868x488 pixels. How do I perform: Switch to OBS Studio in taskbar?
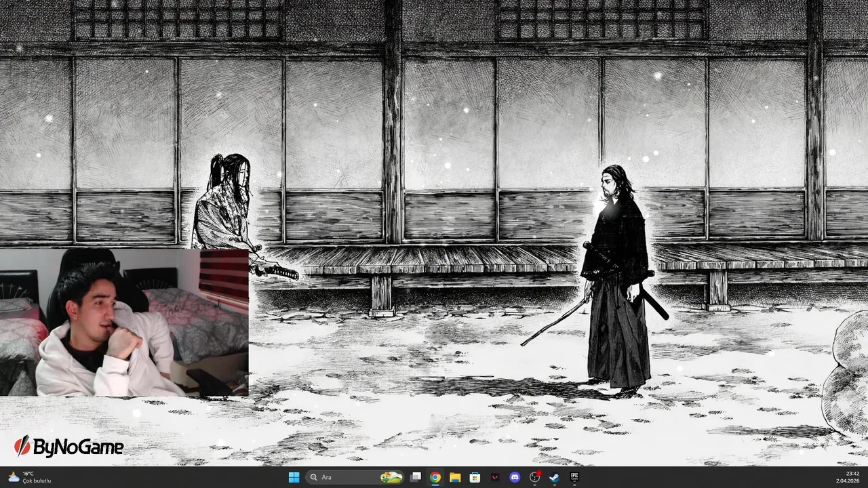[535, 477]
